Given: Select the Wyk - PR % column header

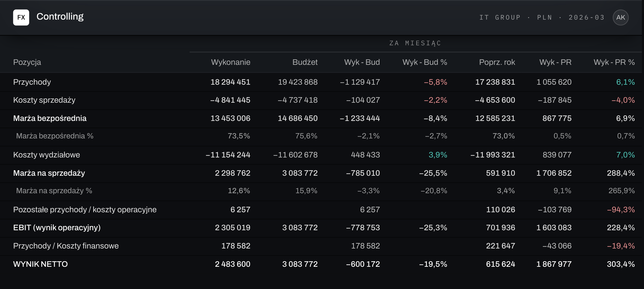Looking at the screenshot, I should 614,62.
